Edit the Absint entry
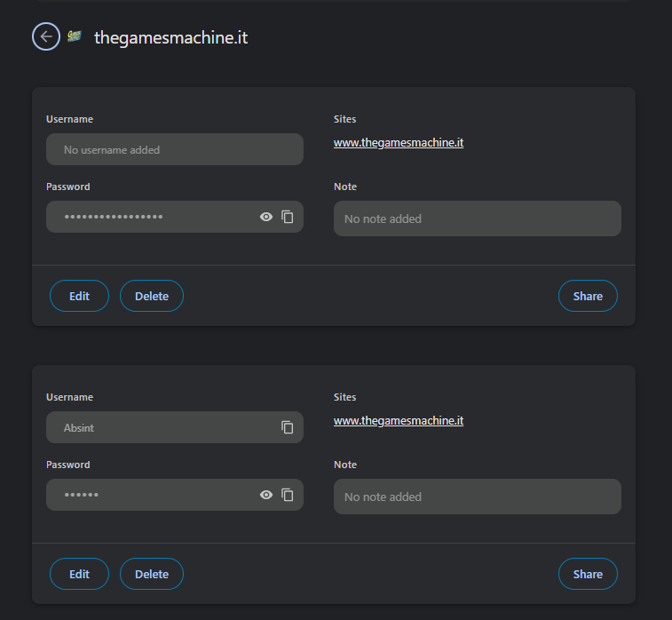 (79, 574)
